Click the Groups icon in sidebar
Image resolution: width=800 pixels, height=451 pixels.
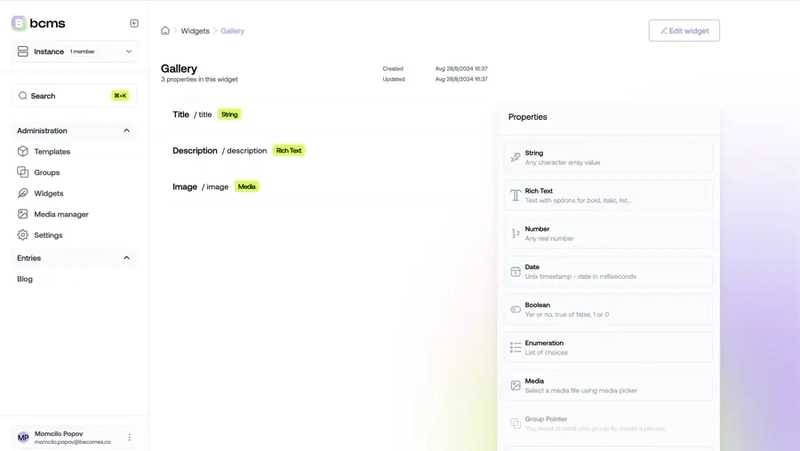pos(22,172)
